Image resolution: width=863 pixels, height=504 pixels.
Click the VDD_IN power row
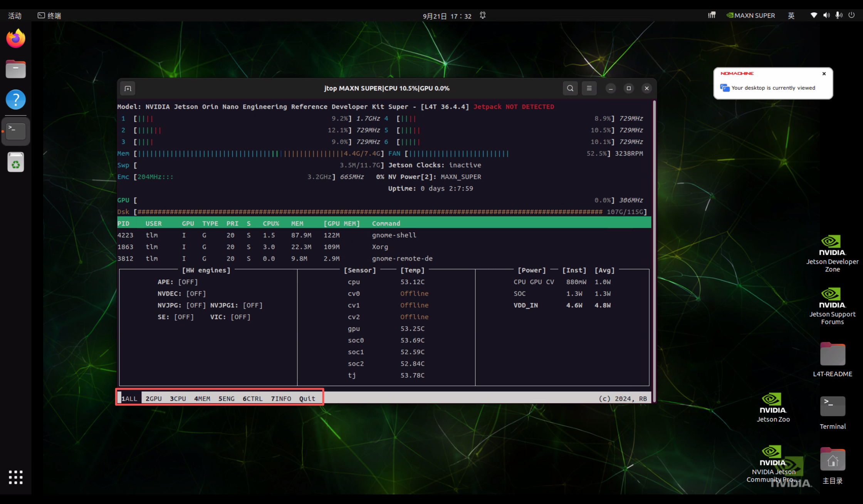(562, 305)
